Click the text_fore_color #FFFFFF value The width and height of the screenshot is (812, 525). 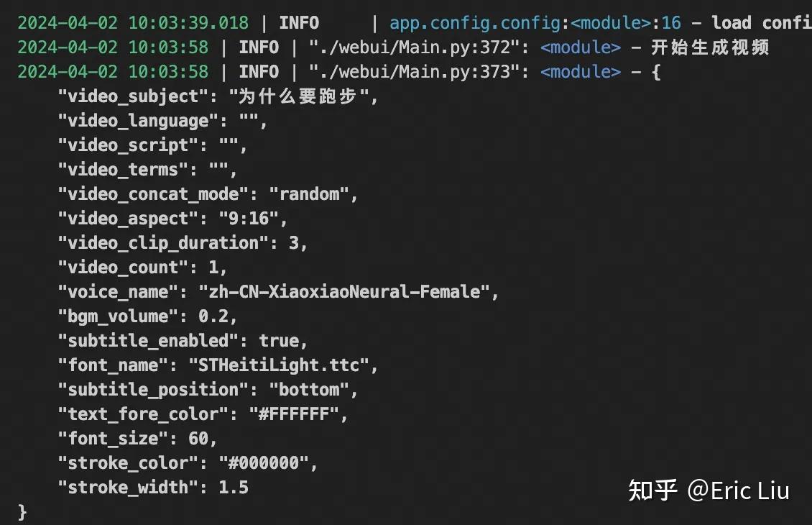pos(294,414)
